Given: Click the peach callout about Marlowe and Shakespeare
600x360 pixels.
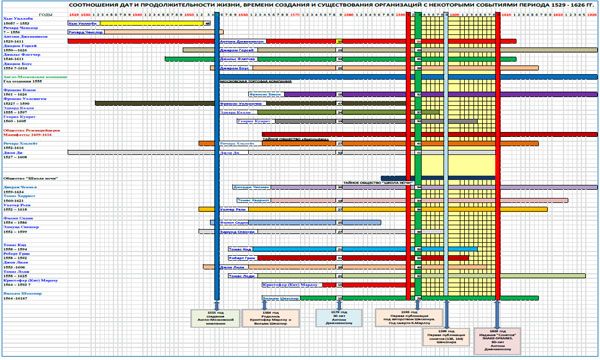Looking at the screenshot, I should (271, 318).
